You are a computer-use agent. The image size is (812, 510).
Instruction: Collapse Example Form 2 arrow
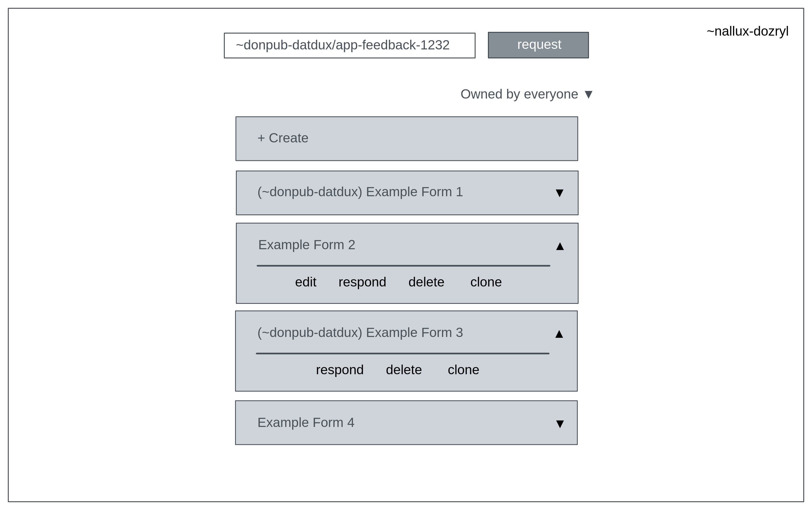(560, 246)
